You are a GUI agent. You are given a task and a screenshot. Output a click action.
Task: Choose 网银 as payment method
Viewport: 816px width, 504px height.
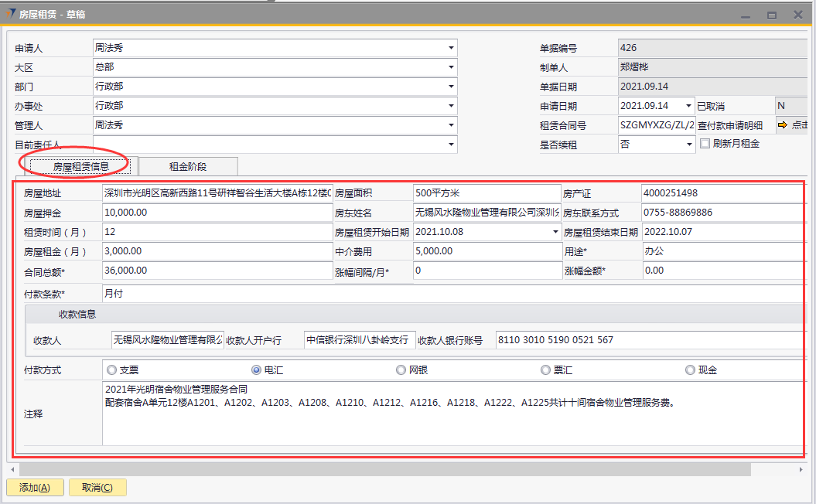coord(401,370)
